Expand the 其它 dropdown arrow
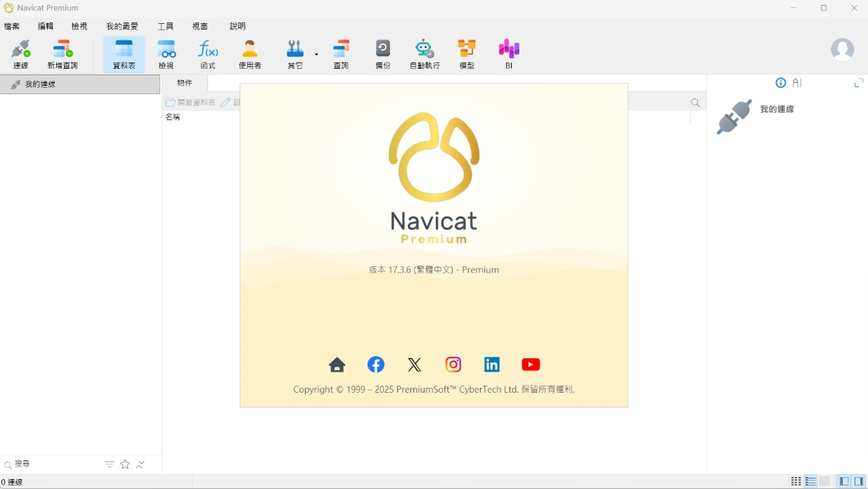 tap(316, 54)
